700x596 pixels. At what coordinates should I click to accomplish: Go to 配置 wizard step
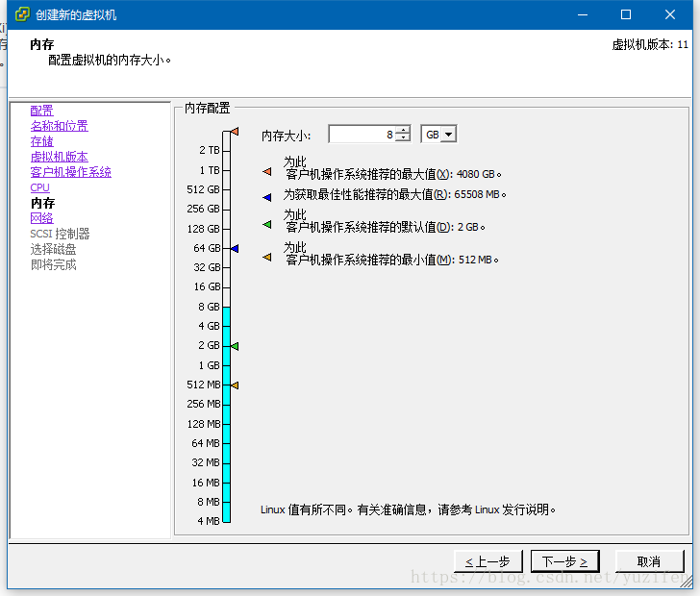click(x=42, y=111)
